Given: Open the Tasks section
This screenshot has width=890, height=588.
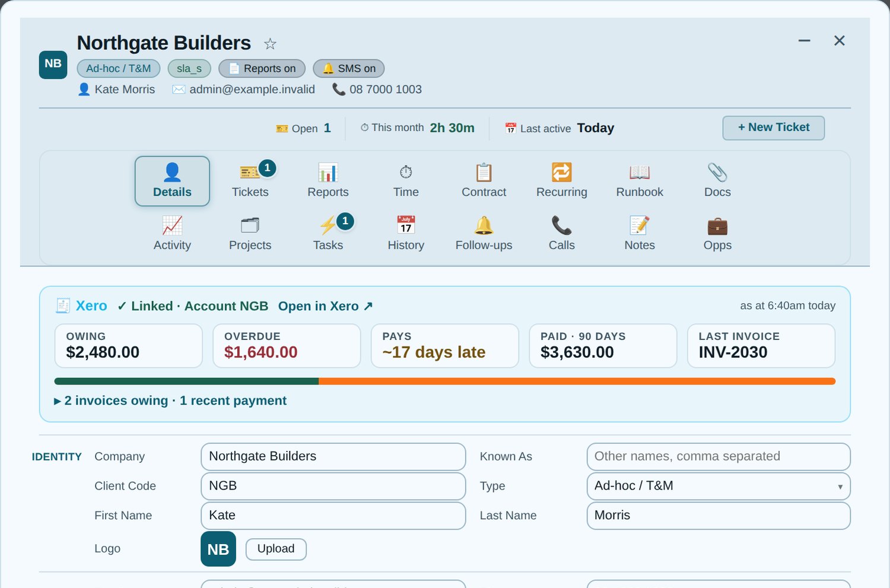Looking at the screenshot, I should [x=328, y=234].
